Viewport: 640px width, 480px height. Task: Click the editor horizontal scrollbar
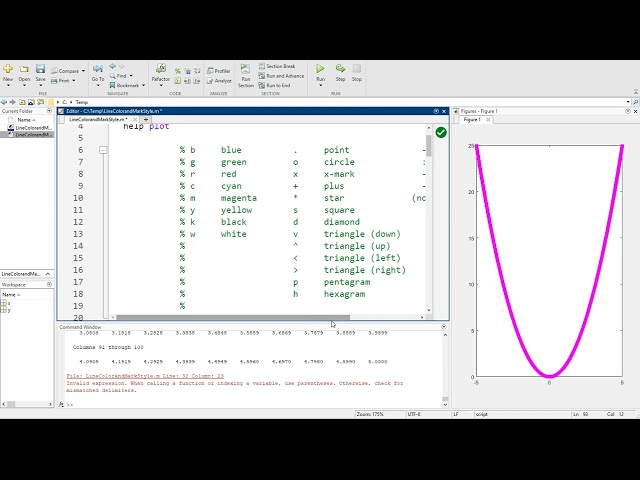(x=233, y=317)
